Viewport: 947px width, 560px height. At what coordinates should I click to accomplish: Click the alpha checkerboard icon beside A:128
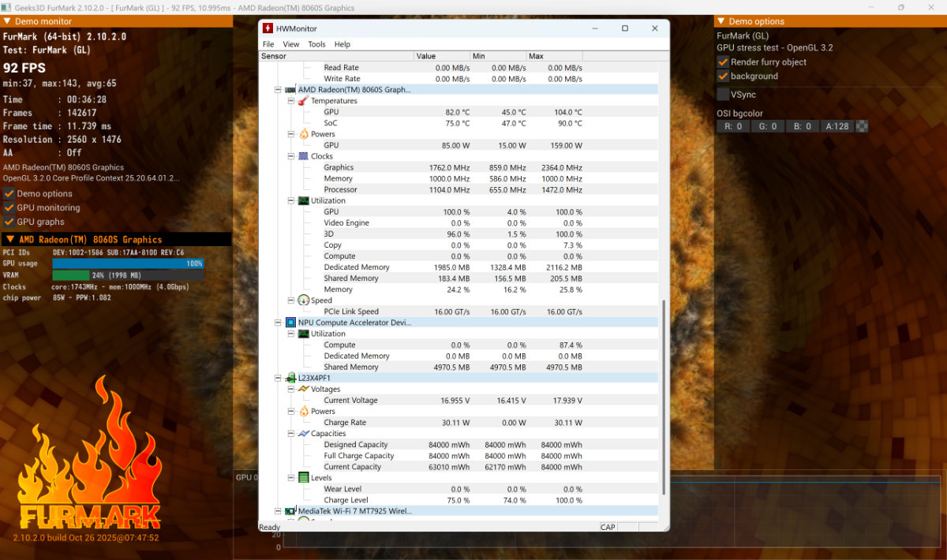[x=863, y=126]
